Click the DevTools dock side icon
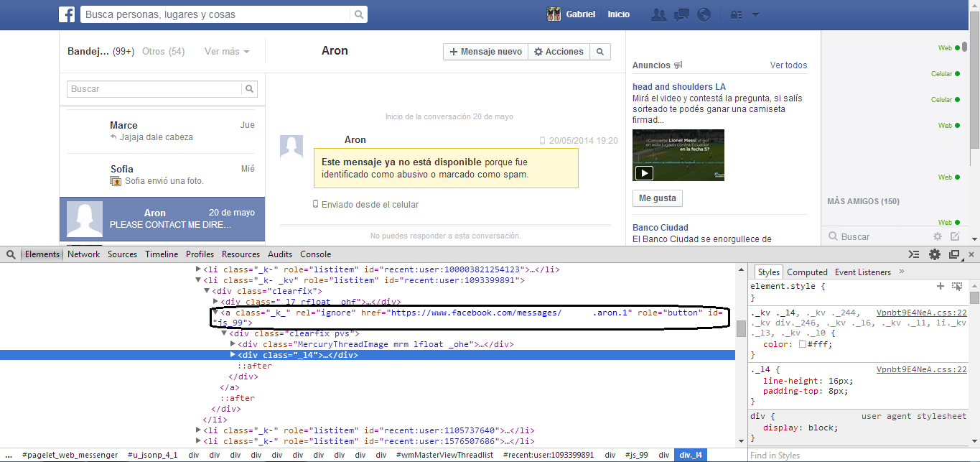Image resolution: width=980 pixels, height=462 pixels. click(954, 254)
